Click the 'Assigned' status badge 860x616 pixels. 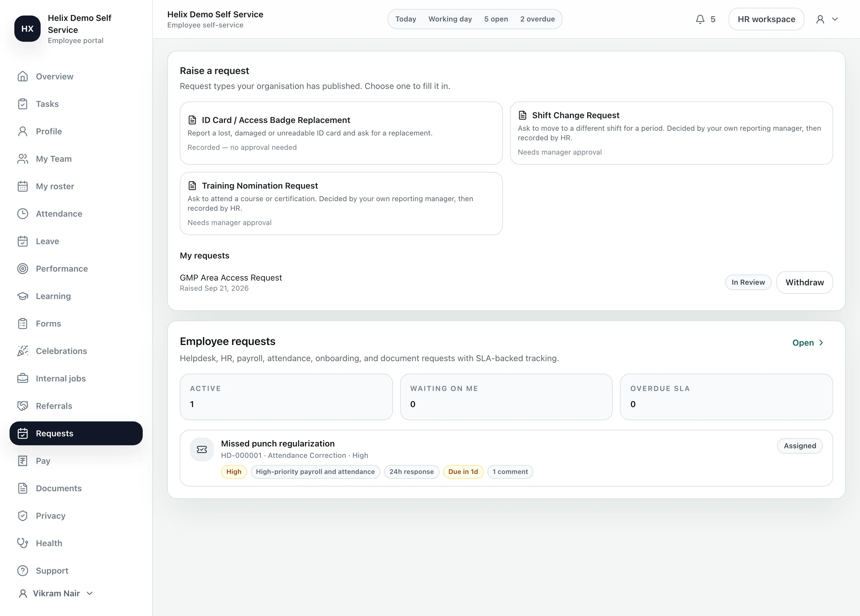[x=800, y=446]
